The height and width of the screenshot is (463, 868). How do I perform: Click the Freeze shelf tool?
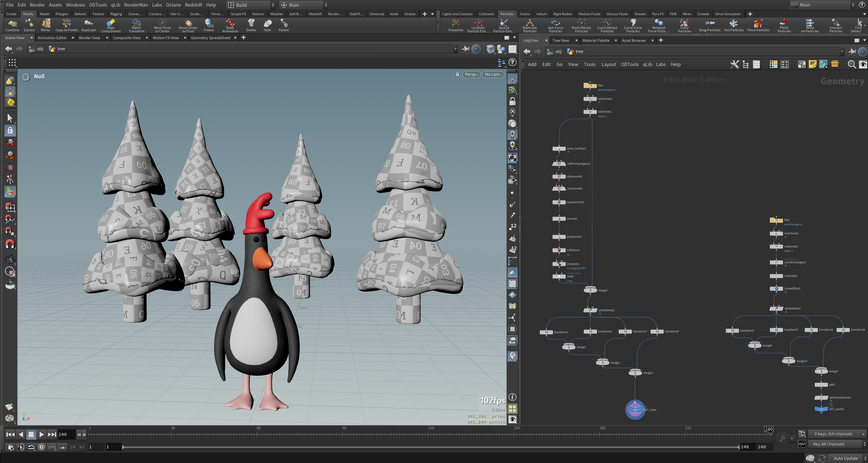209,25
